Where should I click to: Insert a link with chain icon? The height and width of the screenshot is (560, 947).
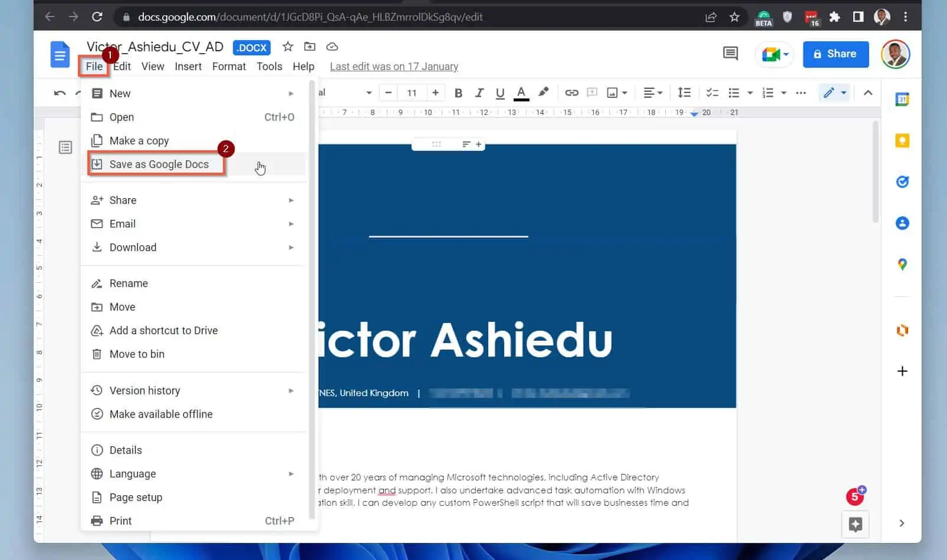571,93
